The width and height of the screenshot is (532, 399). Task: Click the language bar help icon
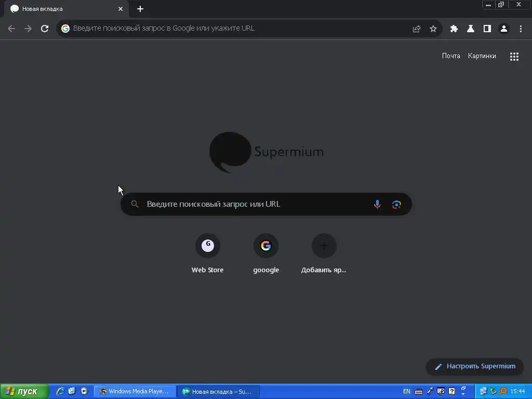point(452,392)
